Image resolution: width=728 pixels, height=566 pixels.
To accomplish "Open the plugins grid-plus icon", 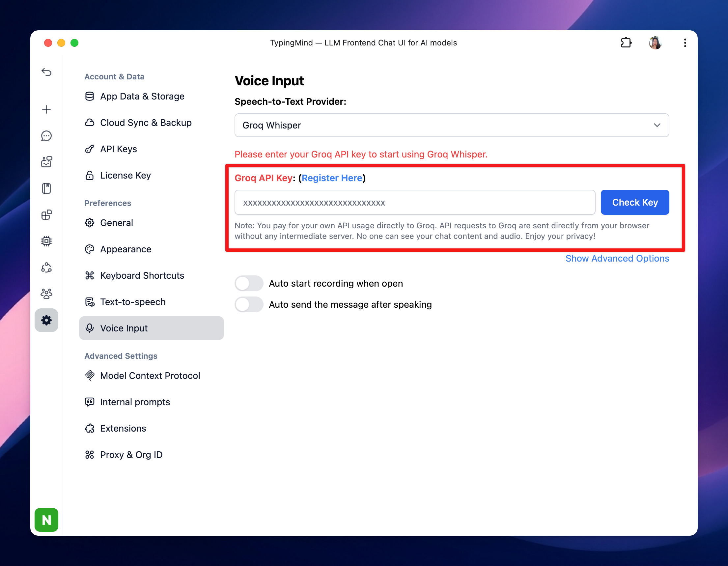I will point(46,215).
